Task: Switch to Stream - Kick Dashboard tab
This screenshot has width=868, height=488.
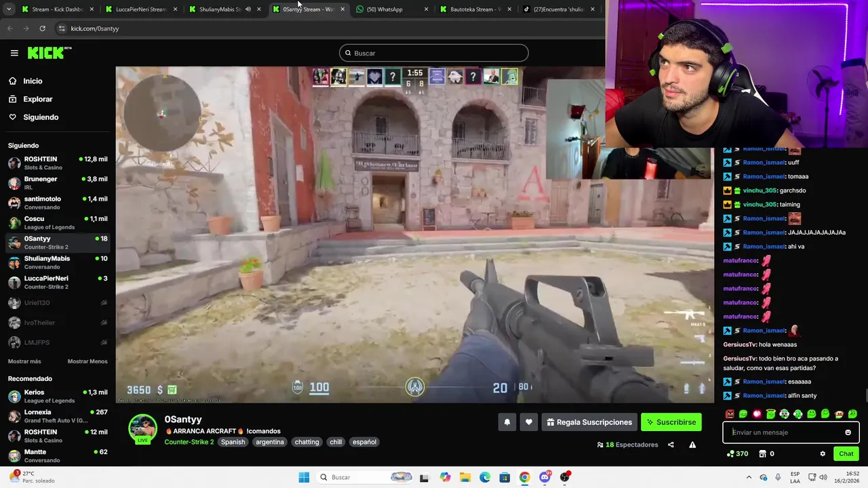Action: click(x=58, y=9)
